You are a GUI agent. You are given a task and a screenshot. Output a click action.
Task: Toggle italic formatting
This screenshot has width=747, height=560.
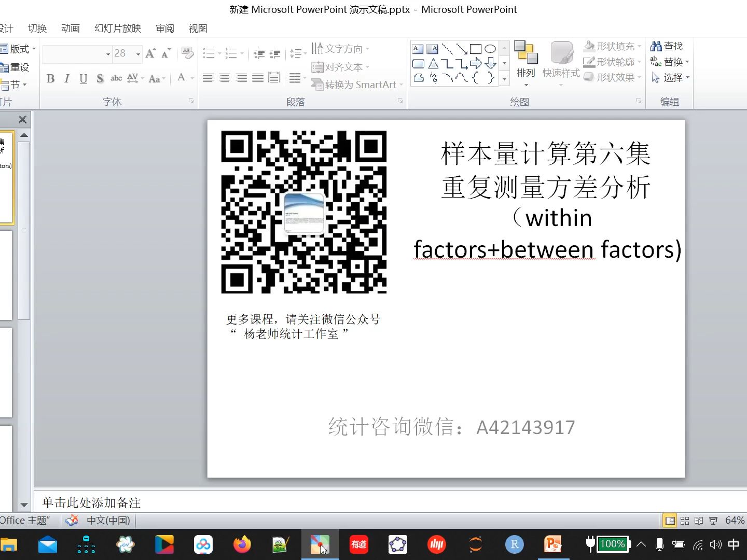[x=67, y=78]
